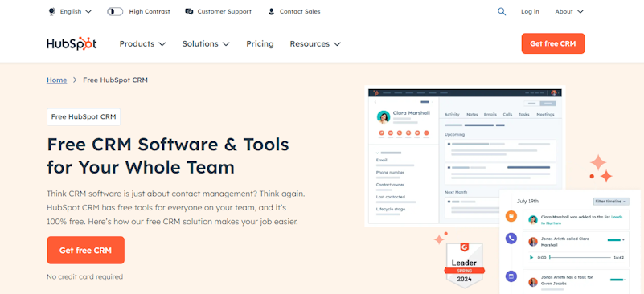Click the search magnifier icon
Screen dimensions: 644x294
502,11
